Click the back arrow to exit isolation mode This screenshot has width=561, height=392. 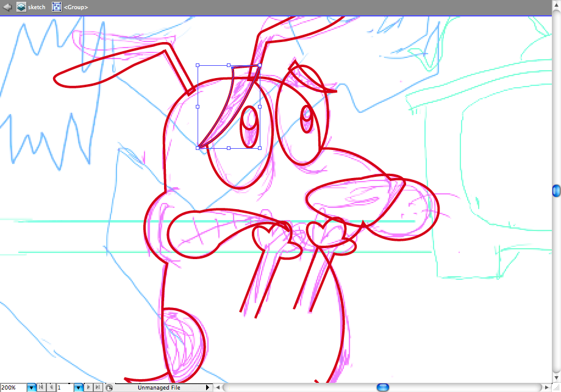tap(7, 7)
